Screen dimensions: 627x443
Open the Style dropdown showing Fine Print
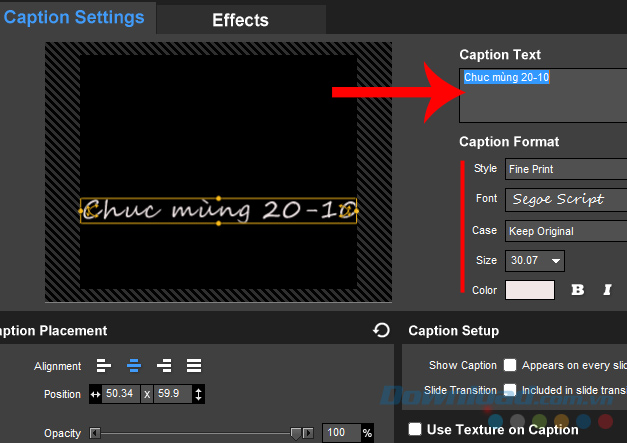[565, 169]
